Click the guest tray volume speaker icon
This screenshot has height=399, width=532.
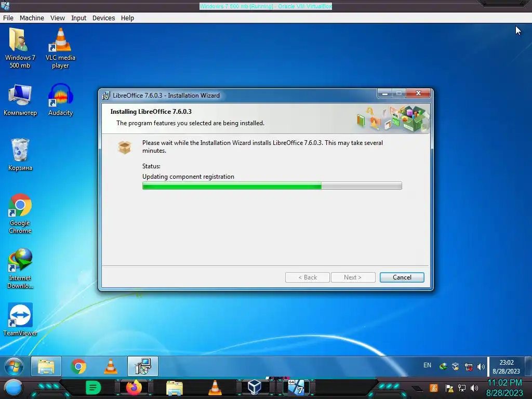(481, 366)
